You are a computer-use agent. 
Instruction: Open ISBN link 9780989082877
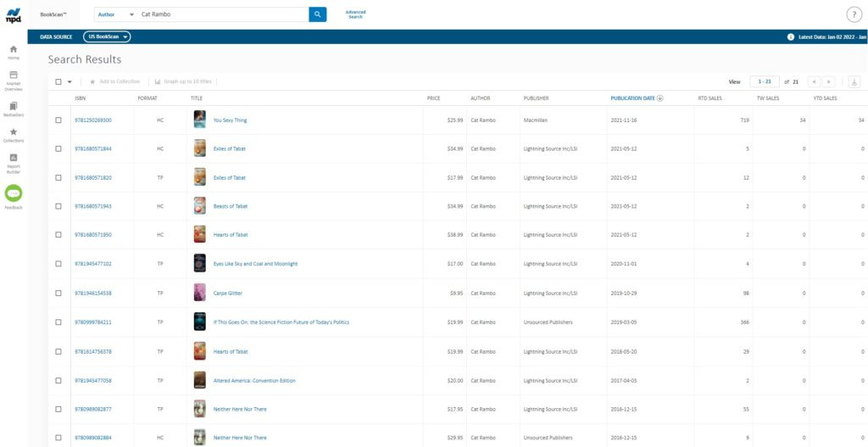pyautogui.click(x=93, y=409)
